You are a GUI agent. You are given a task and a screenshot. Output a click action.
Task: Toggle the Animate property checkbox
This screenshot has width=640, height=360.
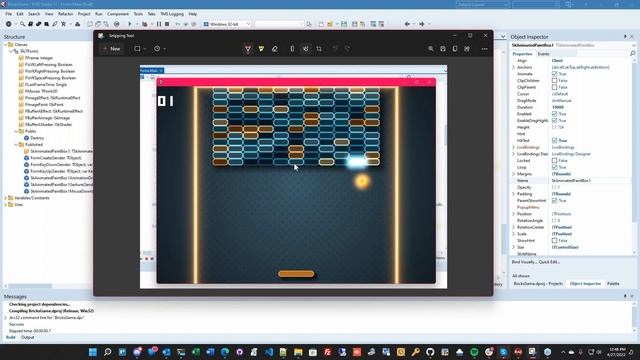pos(554,74)
